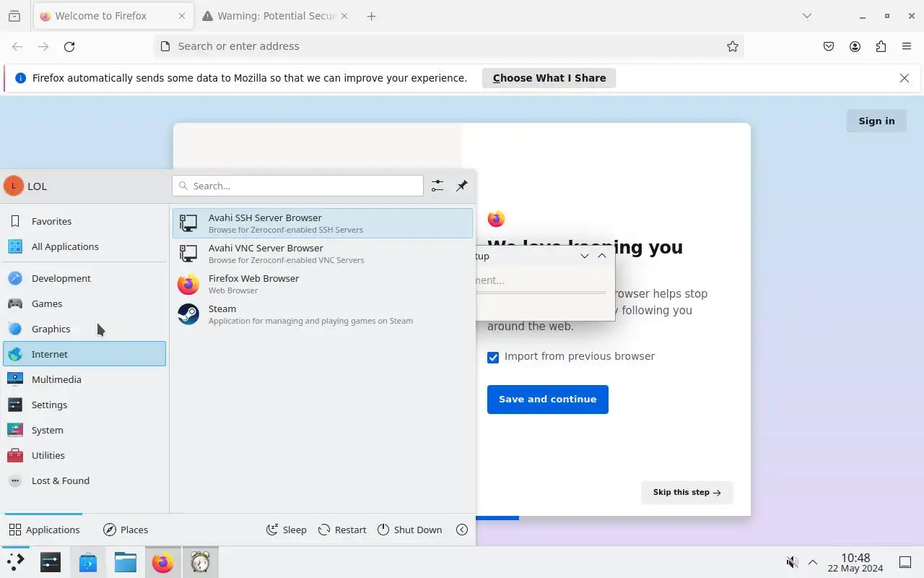Screen dimensions: 924x578
Task: Click the Sign in button
Action: [876, 121]
